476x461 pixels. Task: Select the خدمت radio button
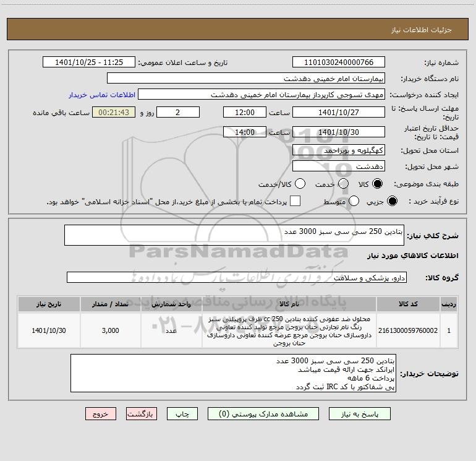point(343,184)
